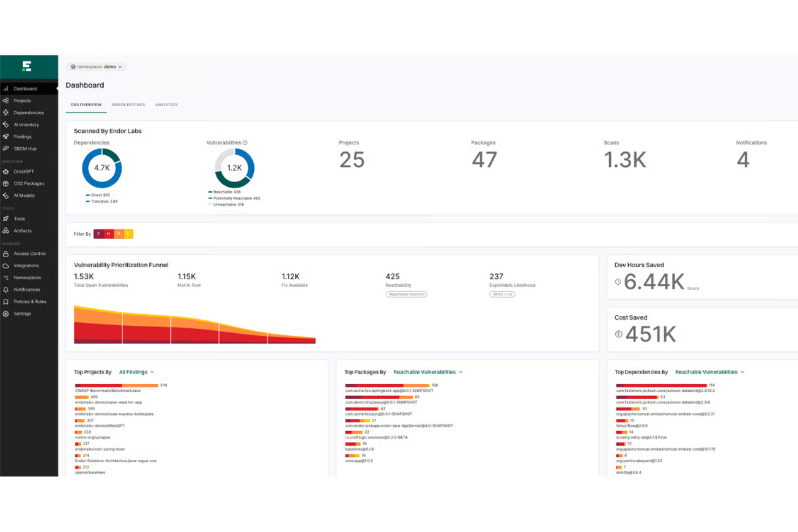The width and height of the screenshot is (798, 532).
Task: Switch to the OSS Overview tab
Action: (86, 105)
